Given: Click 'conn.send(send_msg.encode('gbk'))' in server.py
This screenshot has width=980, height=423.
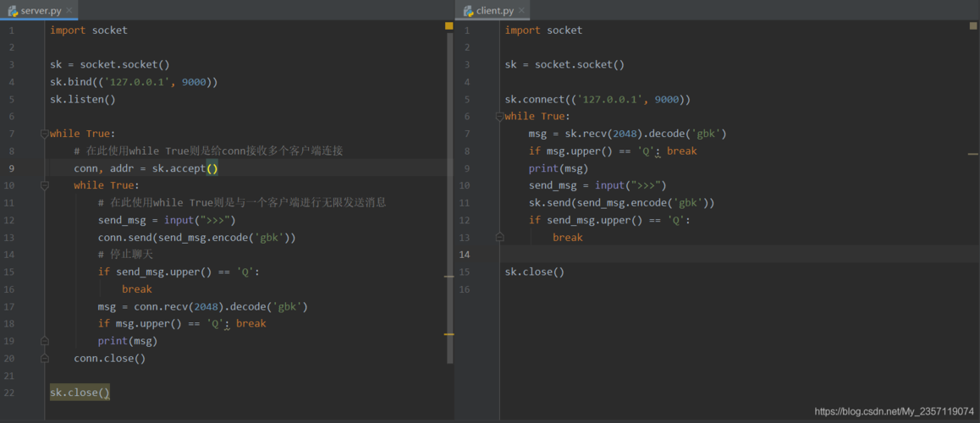Looking at the screenshot, I should point(197,238).
